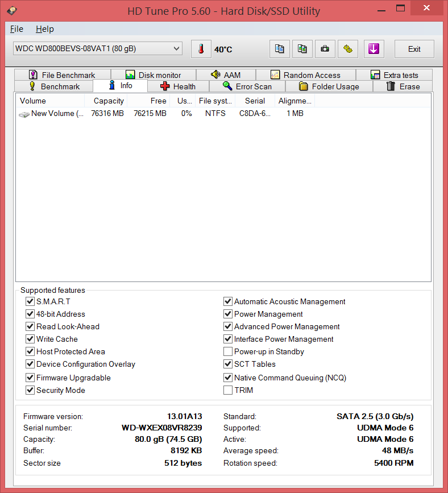
Task: Enable the Power-up in Standby checkbox
Action: [x=228, y=351]
